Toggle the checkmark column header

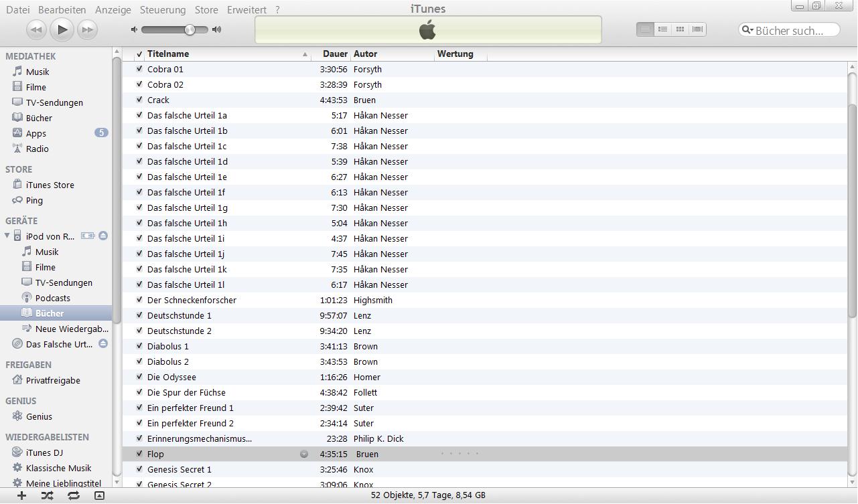coord(139,54)
